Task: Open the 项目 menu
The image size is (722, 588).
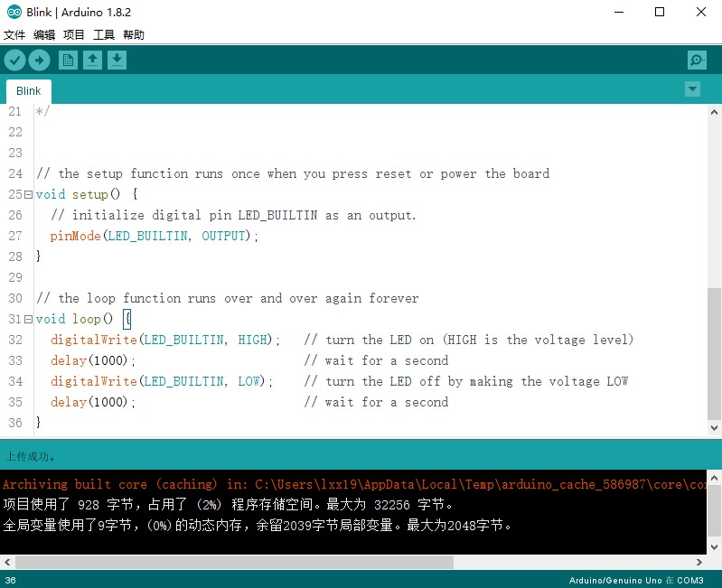Action: pyautogui.click(x=74, y=35)
